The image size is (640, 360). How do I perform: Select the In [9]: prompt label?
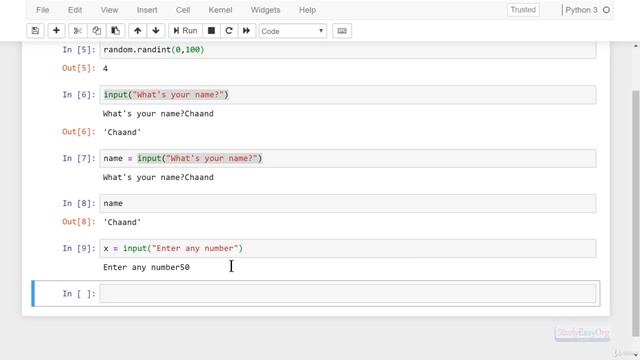tap(79, 248)
